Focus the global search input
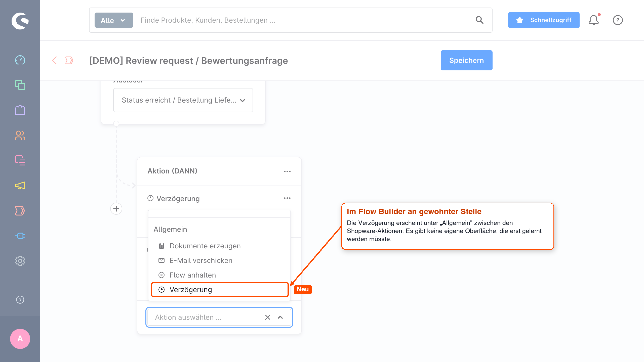Viewport: 644px width, 362px height. (304, 20)
